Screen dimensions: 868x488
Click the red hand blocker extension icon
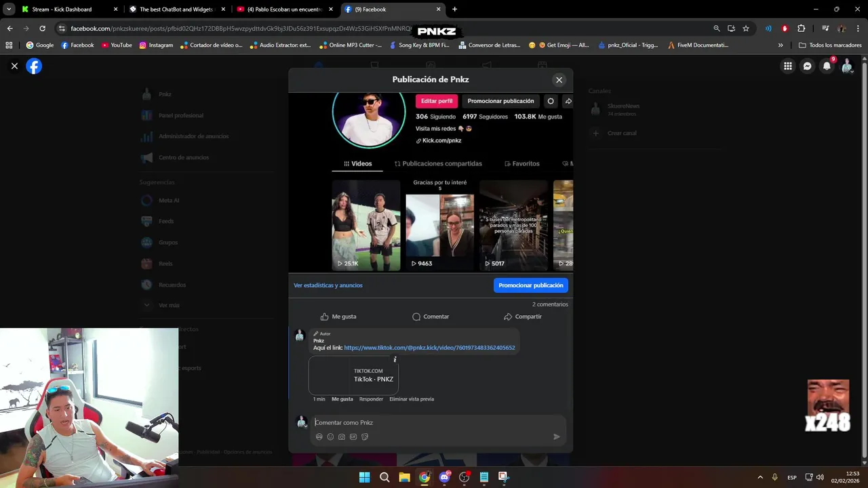click(x=785, y=28)
